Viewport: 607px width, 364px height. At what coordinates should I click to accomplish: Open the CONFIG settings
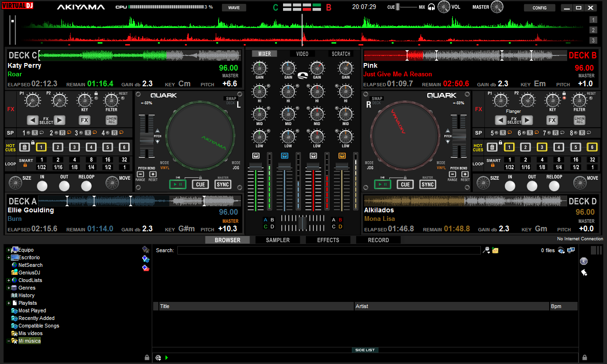pyautogui.click(x=540, y=8)
